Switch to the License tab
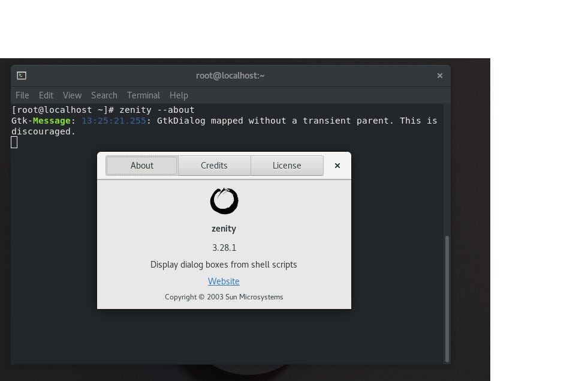This screenshot has height=381, width=588. (x=287, y=165)
